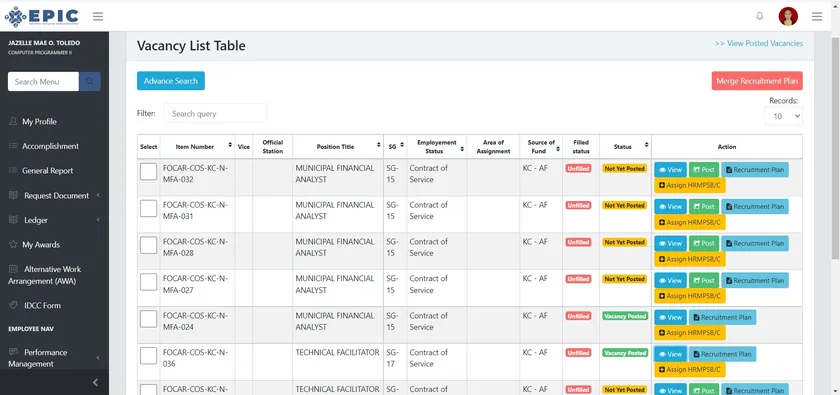Open My Awards menu item
The image size is (840, 395).
[41, 245]
